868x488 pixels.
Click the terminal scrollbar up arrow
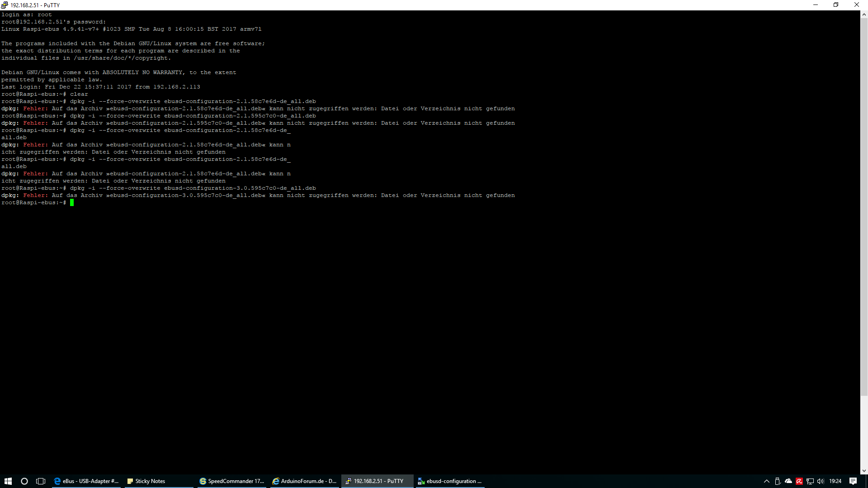(x=864, y=14)
